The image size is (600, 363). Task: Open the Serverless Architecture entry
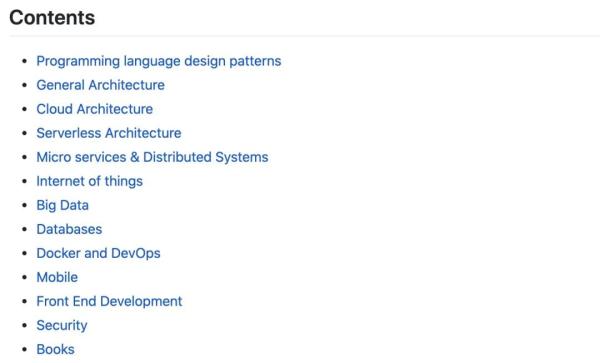[109, 133]
